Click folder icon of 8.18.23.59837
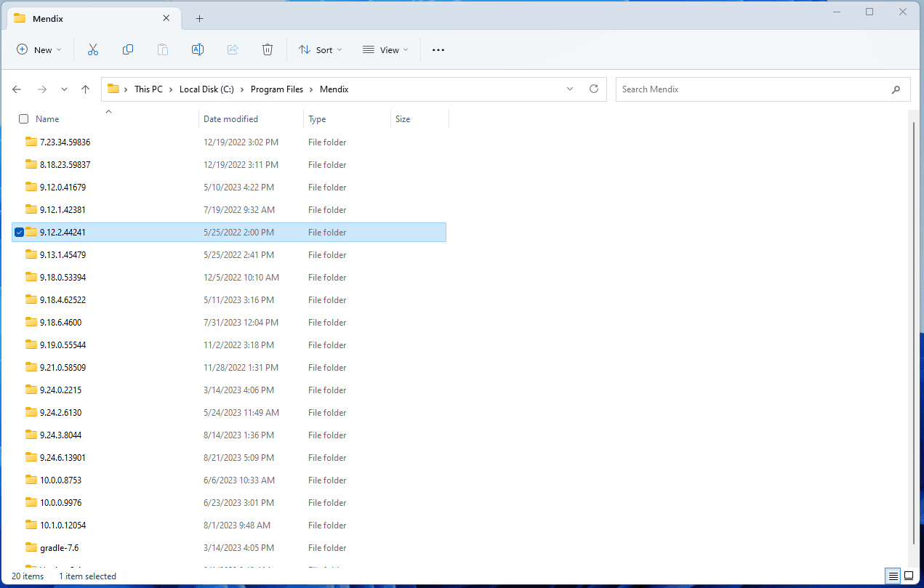This screenshot has height=588, width=924. (31, 164)
